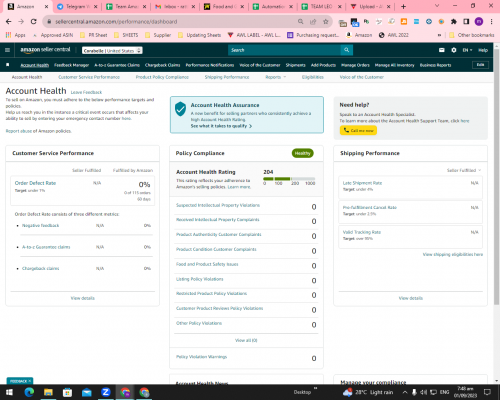This screenshot has width=500, height=400.
Task: Open Food and Product Safety Issues link
Action: click(207, 264)
